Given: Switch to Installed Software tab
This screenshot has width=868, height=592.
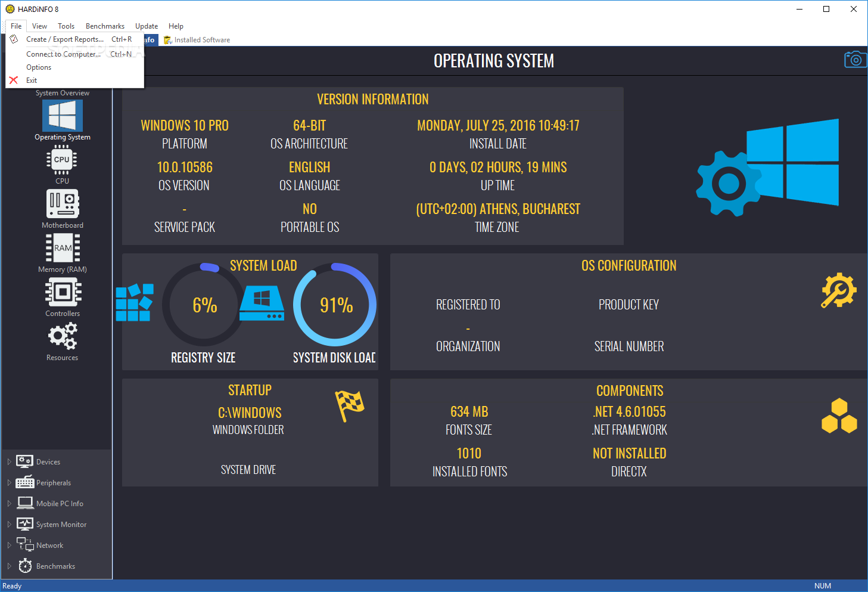Looking at the screenshot, I should tap(197, 40).
